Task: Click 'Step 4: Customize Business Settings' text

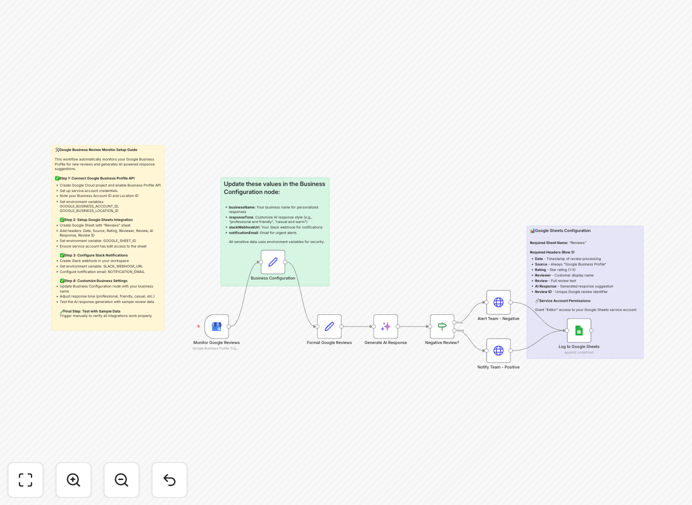Action: pos(94,281)
